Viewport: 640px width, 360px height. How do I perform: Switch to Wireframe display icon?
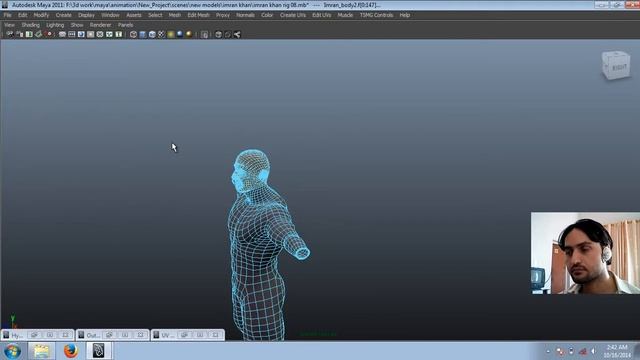coord(133,34)
